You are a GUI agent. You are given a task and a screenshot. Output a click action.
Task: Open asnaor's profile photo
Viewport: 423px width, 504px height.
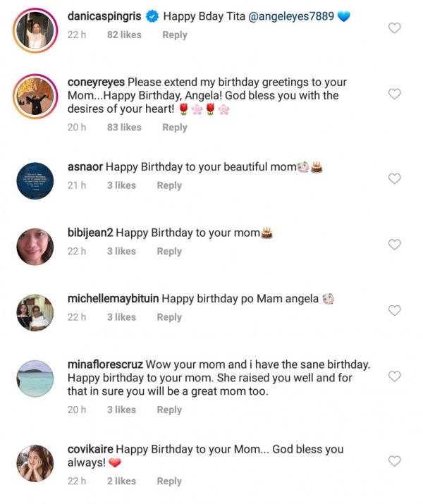(x=35, y=181)
